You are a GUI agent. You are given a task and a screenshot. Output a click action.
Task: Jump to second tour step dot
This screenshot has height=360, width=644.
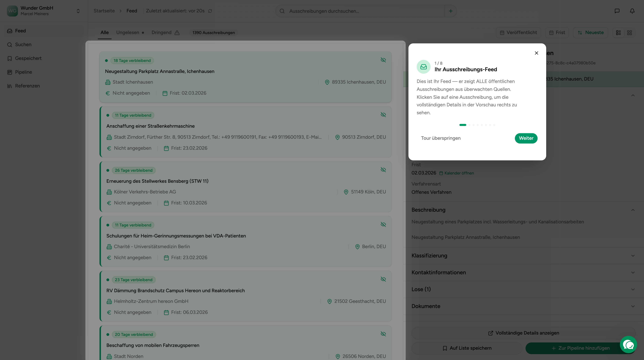tap(469, 125)
